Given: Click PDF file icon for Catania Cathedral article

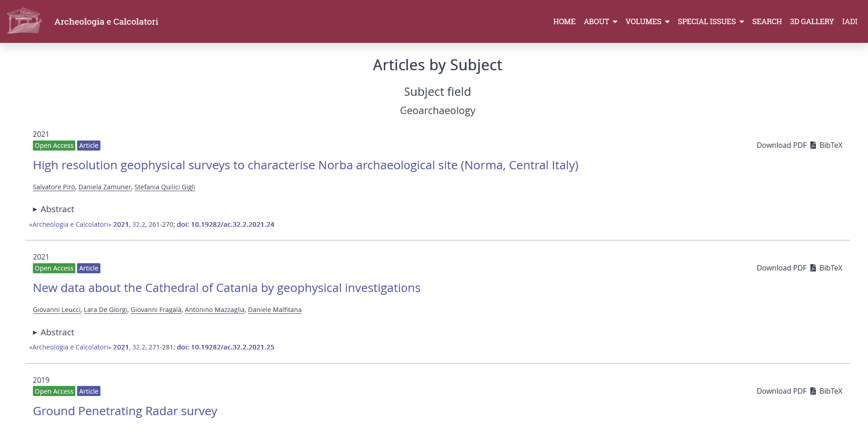Looking at the screenshot, I should point(813,268).
